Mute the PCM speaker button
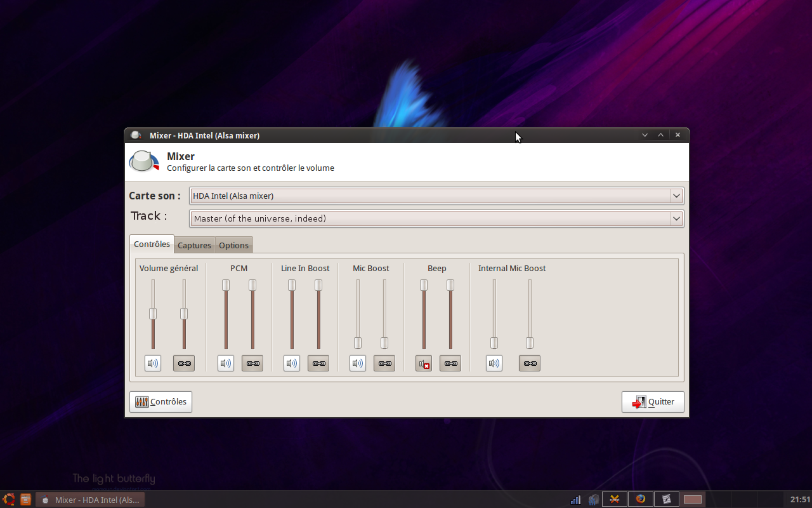The image size is (812, 508). pyautogui.click(x=226, y=363)
